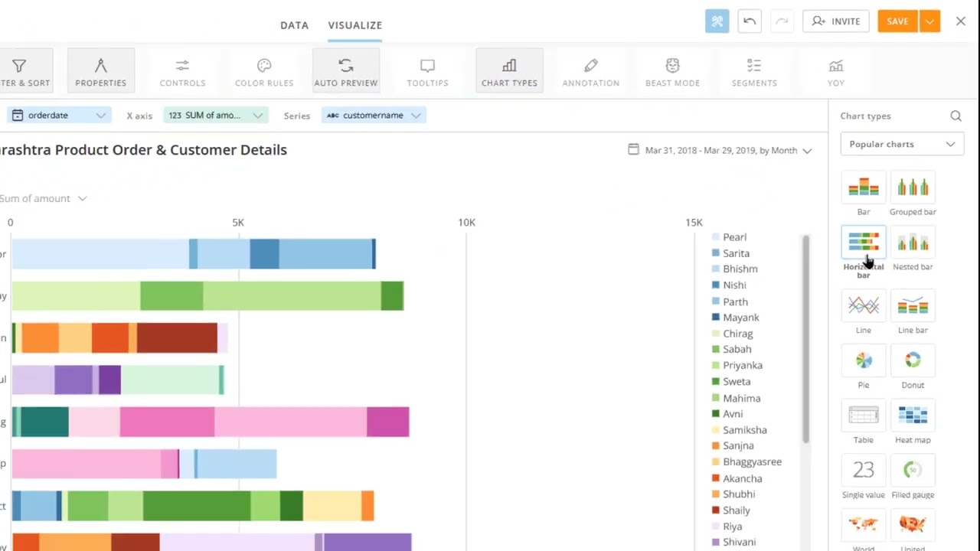
Task: Open the Controls settings
Action: (x=182, y=71)
